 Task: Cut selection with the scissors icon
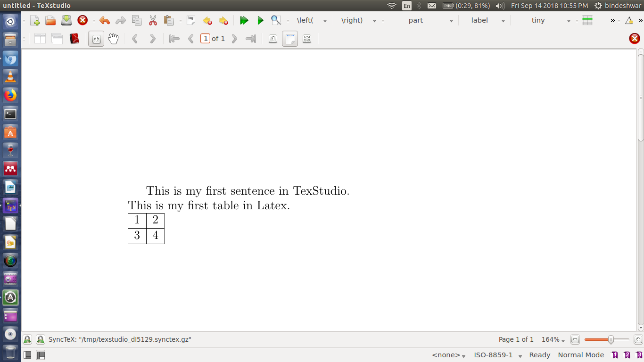pos(153,20)
